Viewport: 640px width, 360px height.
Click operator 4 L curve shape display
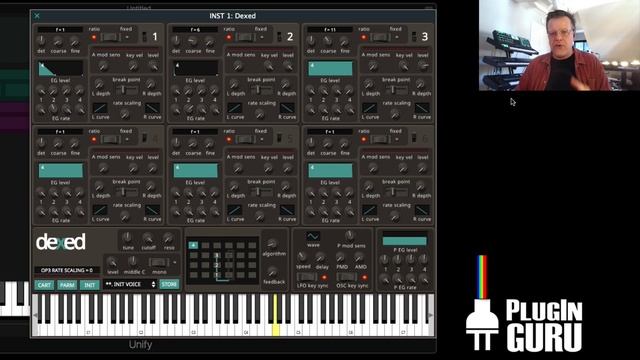(x=100, y=210)
